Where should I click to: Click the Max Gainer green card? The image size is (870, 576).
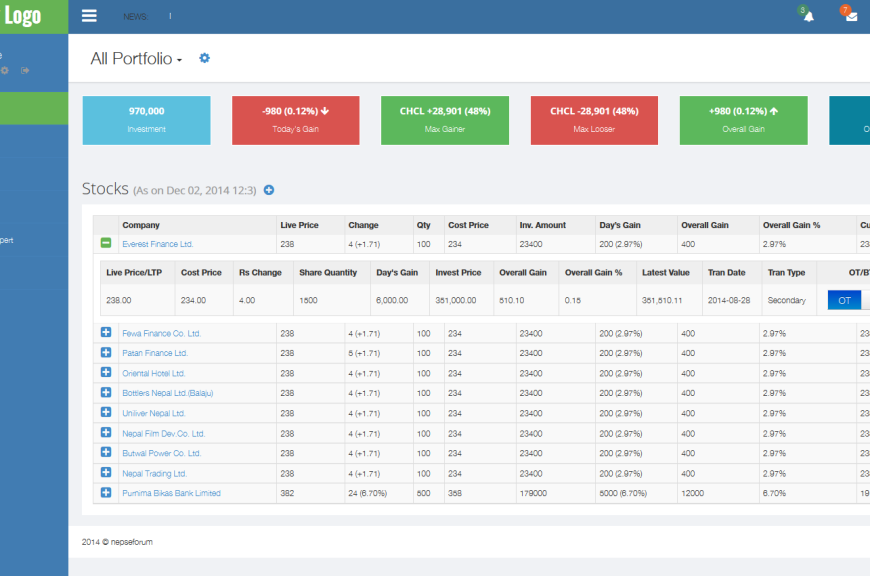(445, 120)
